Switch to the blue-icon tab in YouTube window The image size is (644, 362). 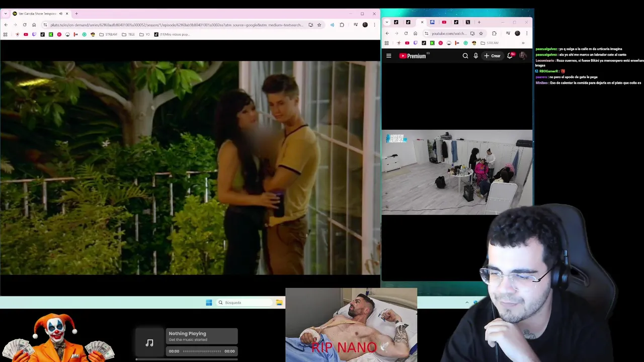(x=432, y=22)
